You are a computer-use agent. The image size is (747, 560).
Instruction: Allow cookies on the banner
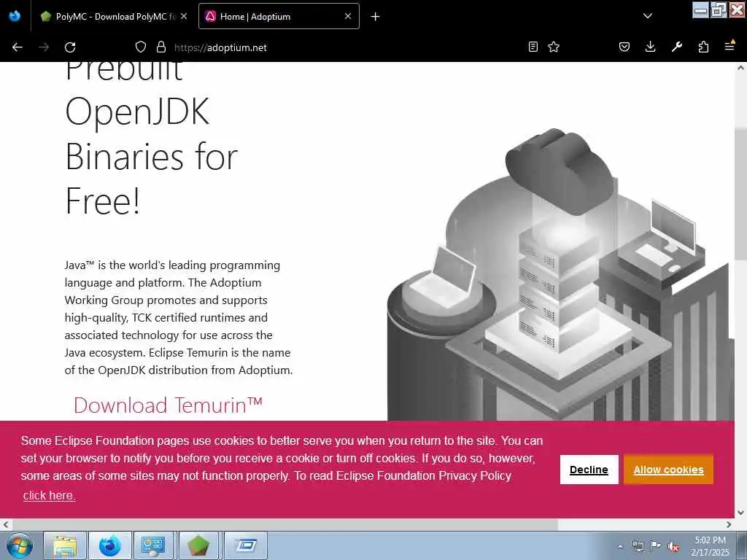click(668, 470)
